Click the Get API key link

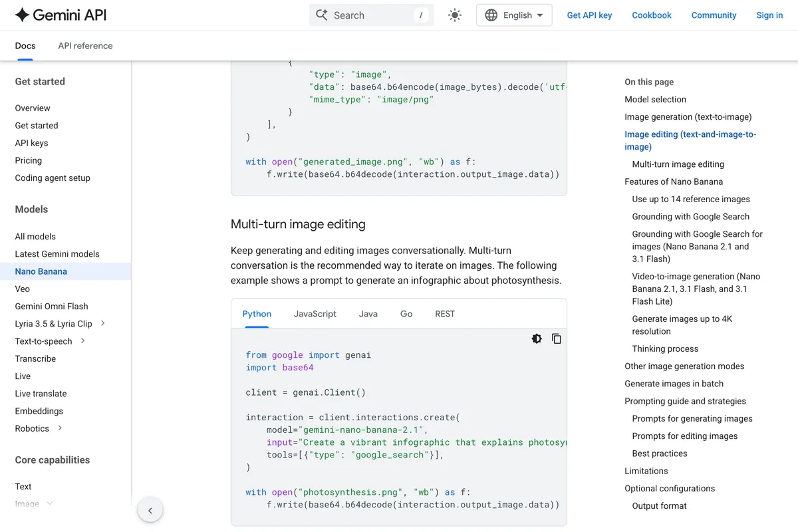pyautogui.click(x=589, y=15)
